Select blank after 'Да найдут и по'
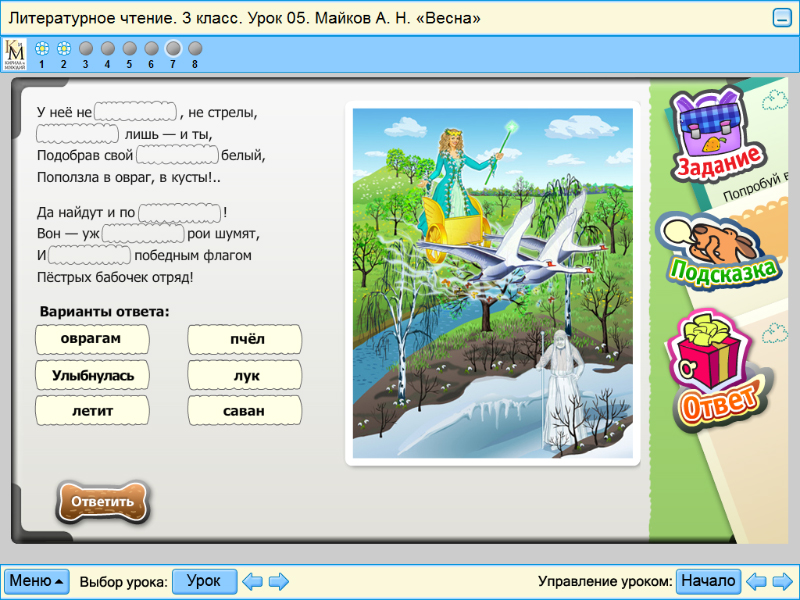Screen dimensions: 800x600 pyautogui.click(x=180, y=213)
